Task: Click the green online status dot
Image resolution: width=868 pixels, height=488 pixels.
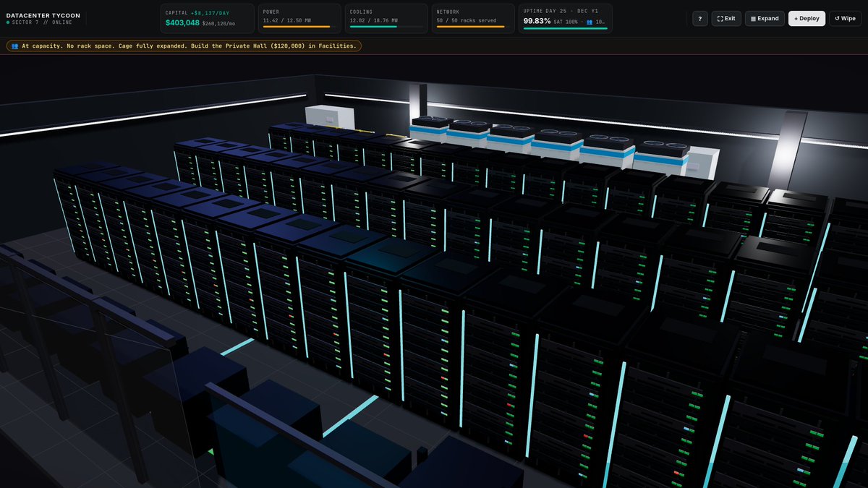Action: [x=8, y=22]
